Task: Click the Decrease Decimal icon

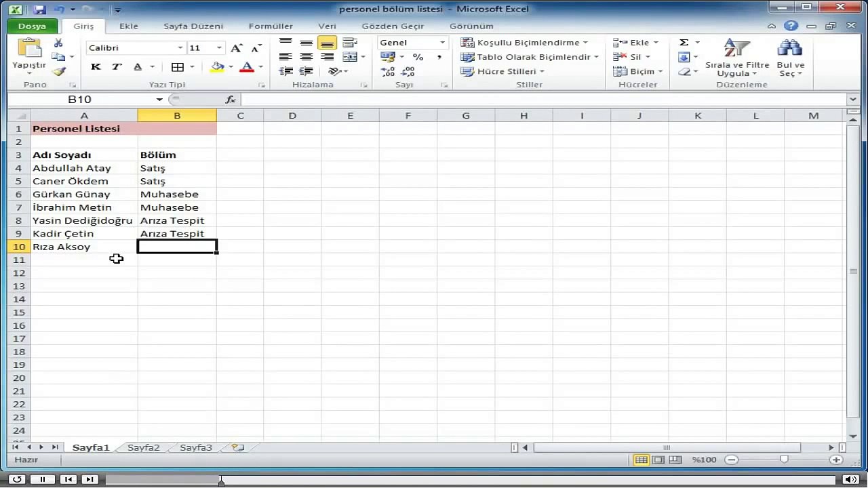Action: [x=408, y=71]
